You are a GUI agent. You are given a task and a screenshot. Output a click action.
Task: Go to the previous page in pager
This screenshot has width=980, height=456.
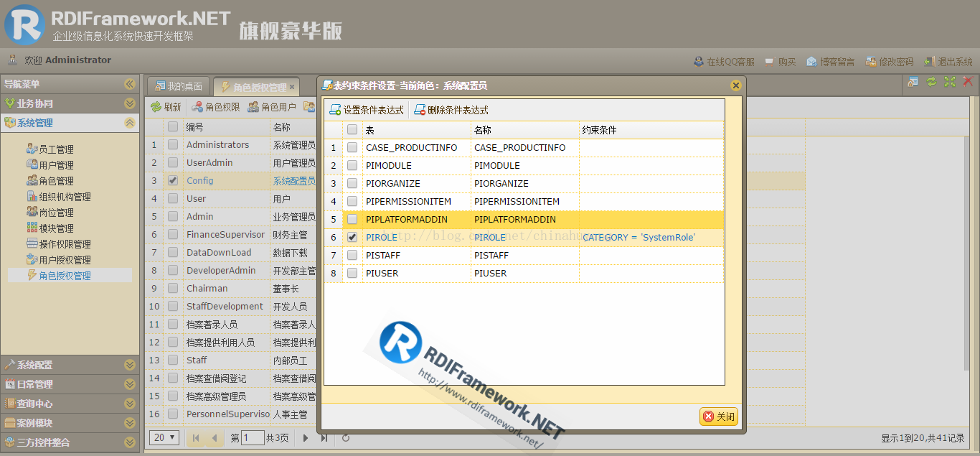(x=214, y=437)
